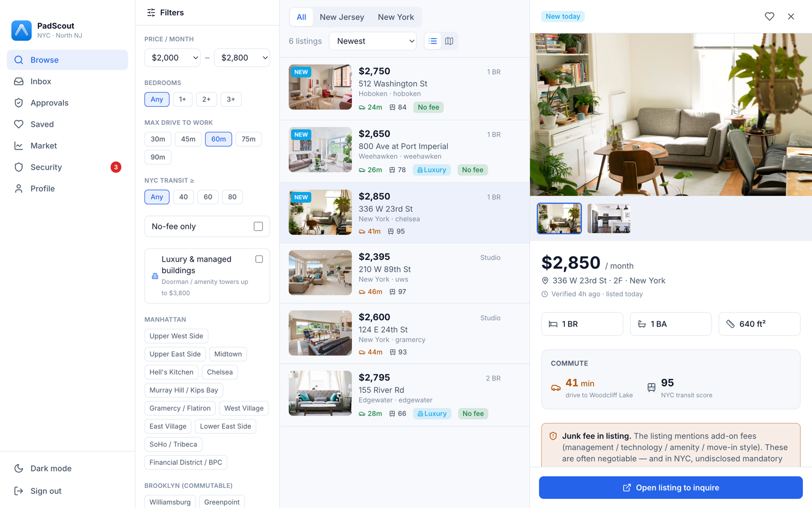Image resolution: width=812 pixels, height=508 pixels.
Task: Open the maximum price dropdown $2,800
Action: coord(242,58)
